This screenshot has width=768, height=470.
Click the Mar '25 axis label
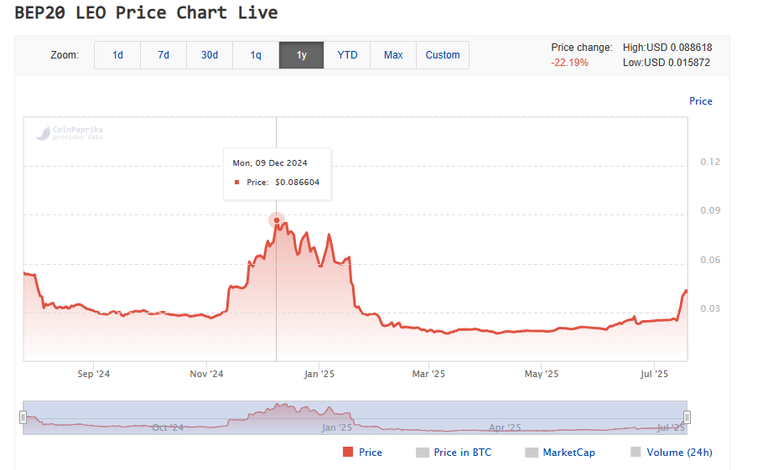tap(429, 374)
